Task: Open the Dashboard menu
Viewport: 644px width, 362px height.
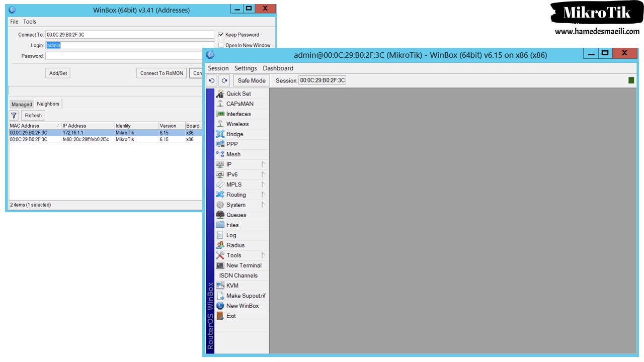Action: coord(278,68)
